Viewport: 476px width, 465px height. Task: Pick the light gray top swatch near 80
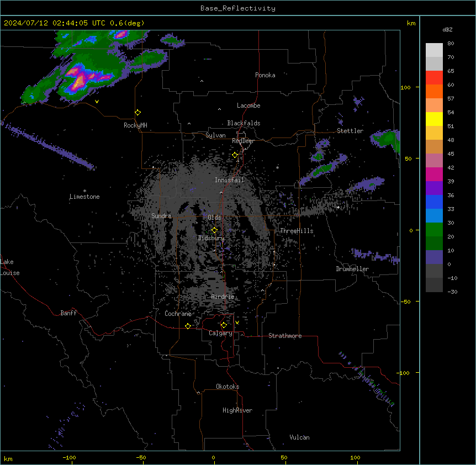[434, 50]
